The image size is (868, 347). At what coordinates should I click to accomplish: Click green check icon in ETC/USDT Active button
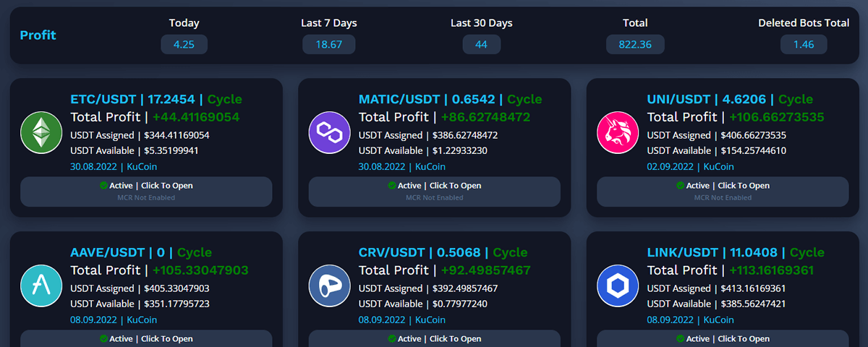pos(103,186)
